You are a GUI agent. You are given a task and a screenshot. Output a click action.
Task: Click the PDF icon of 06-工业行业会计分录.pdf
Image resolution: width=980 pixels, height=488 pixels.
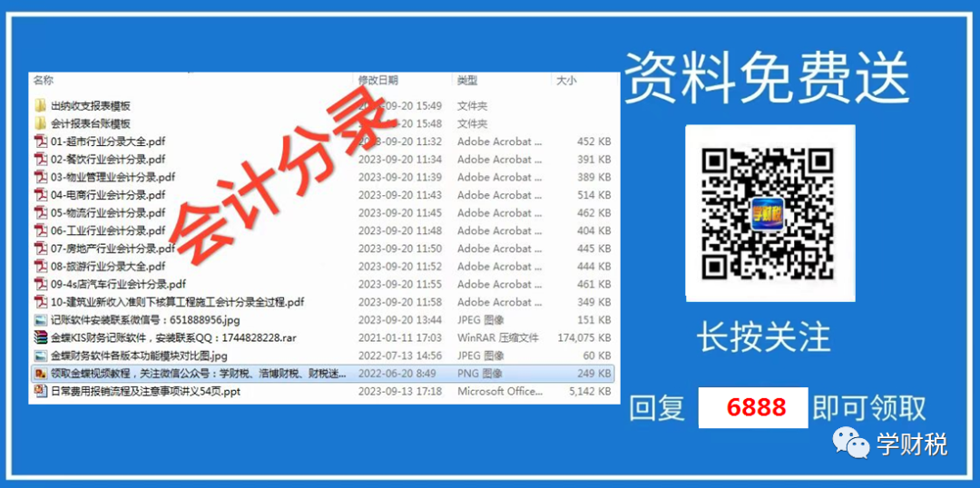click(x=41, y=230)
